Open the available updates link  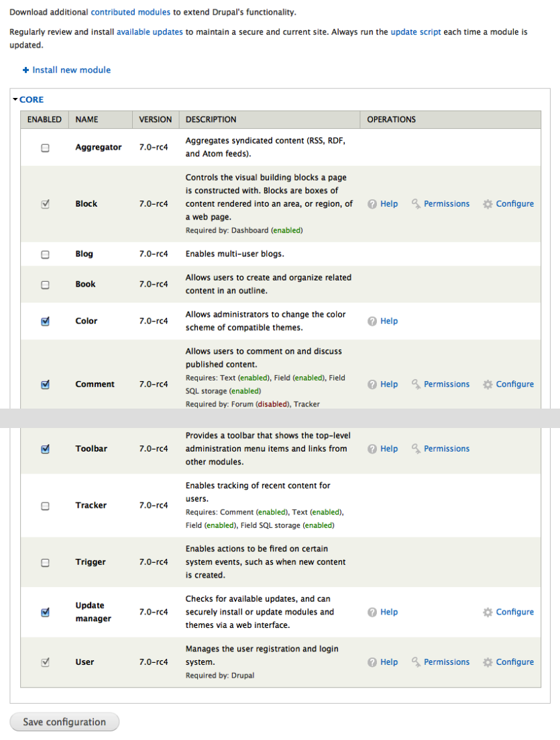click(150, 32)
